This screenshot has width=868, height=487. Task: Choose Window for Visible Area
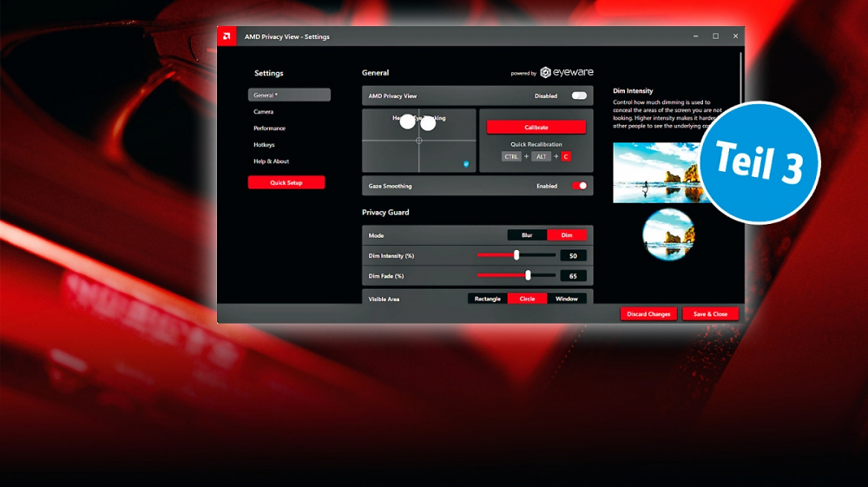point(566,299)
